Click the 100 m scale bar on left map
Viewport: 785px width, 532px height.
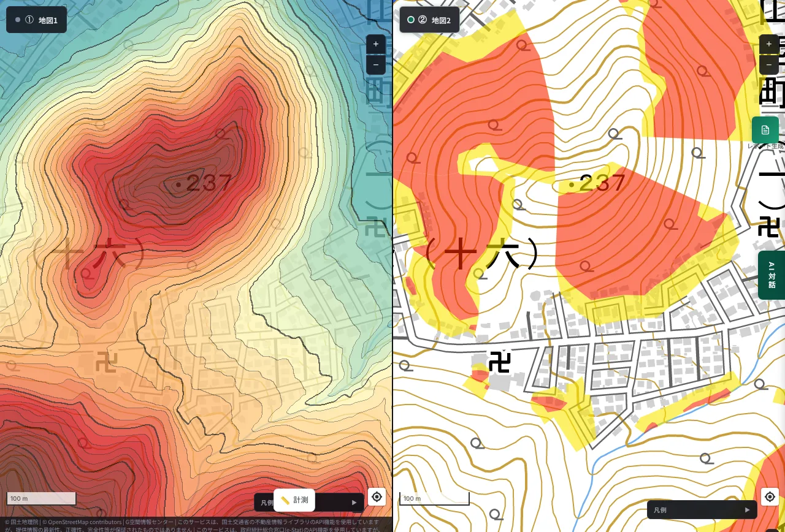coord(41,498)
